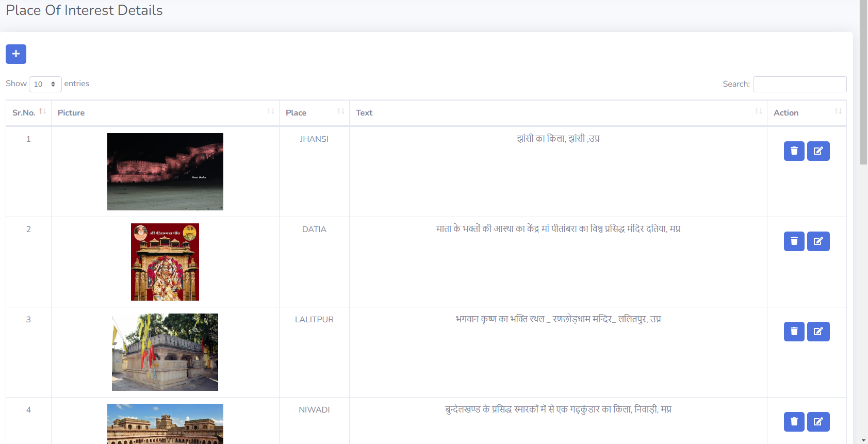This screenshot has height=444, width=868.
Task: Click the scrollbar down arrow
Action: point(864,440)
